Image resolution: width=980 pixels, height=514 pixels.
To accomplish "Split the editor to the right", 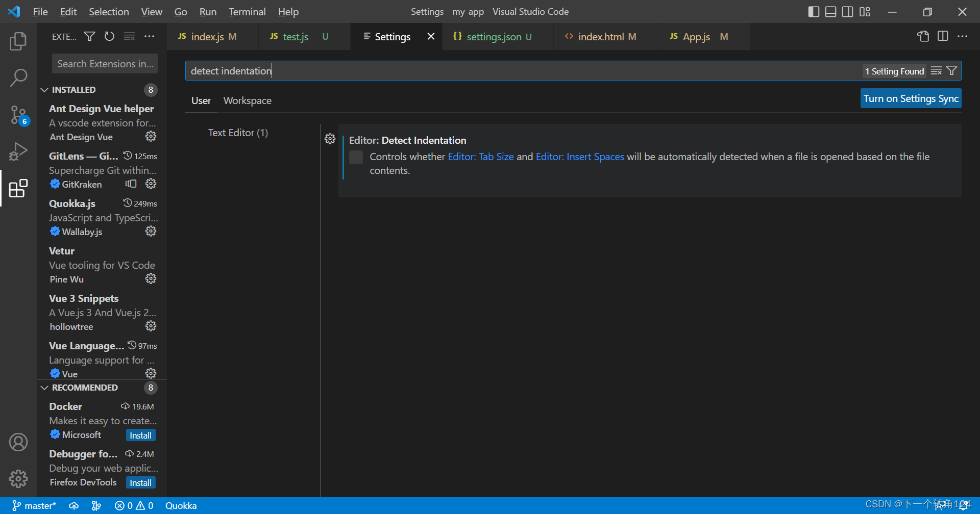I will (x=943, y=36).
